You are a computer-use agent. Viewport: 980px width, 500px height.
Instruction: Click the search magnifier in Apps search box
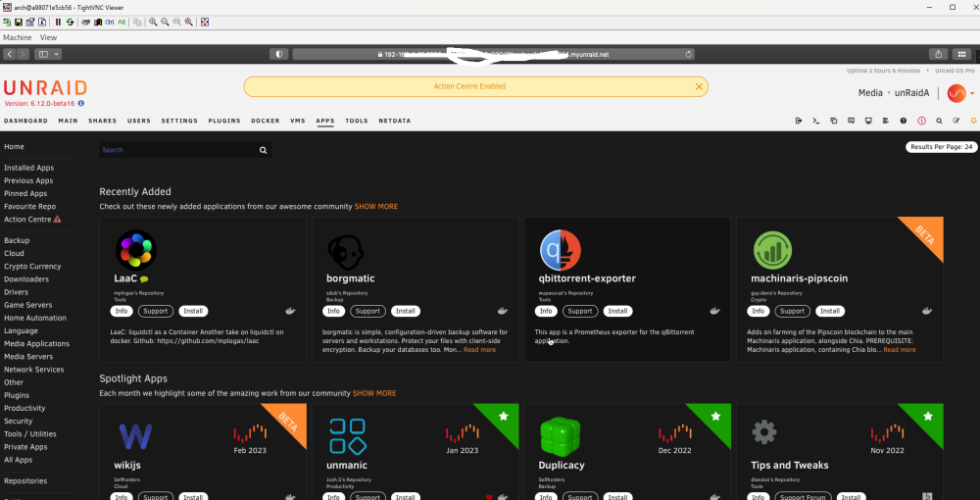263,150
